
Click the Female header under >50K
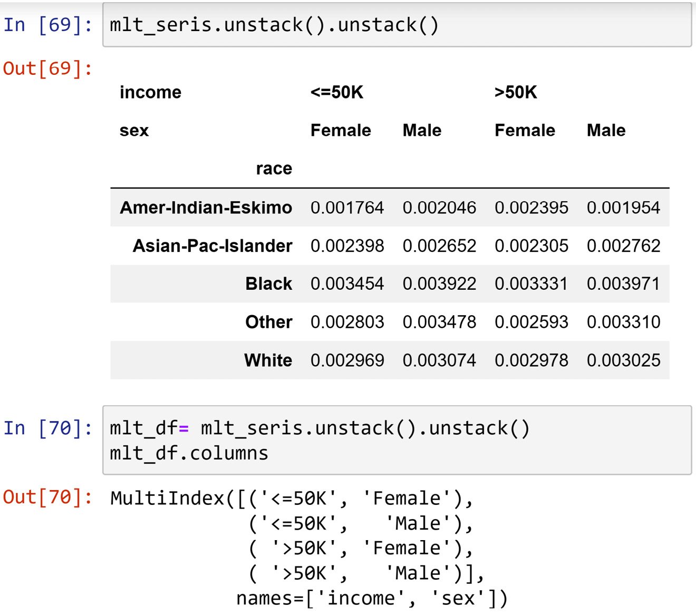click(x=525, y=130)
